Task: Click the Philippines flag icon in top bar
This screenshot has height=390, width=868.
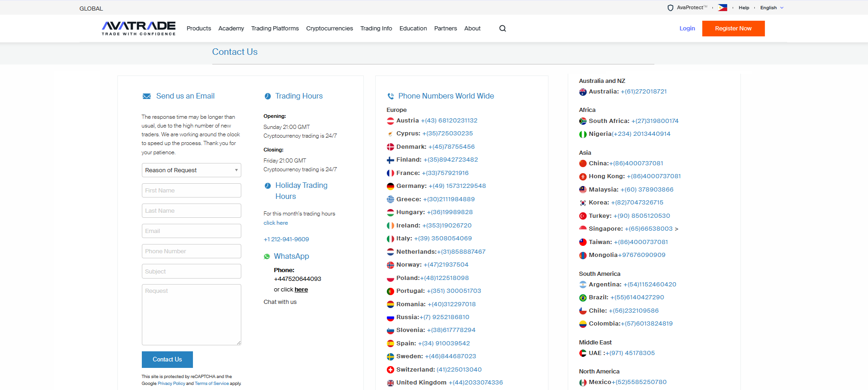Action: (722, 8)
